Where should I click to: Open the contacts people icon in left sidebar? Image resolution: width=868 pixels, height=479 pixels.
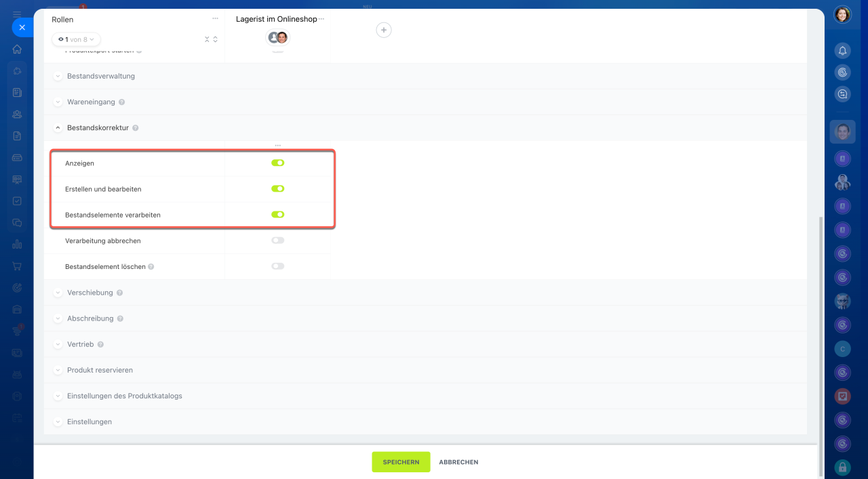[x=17, y=114]
